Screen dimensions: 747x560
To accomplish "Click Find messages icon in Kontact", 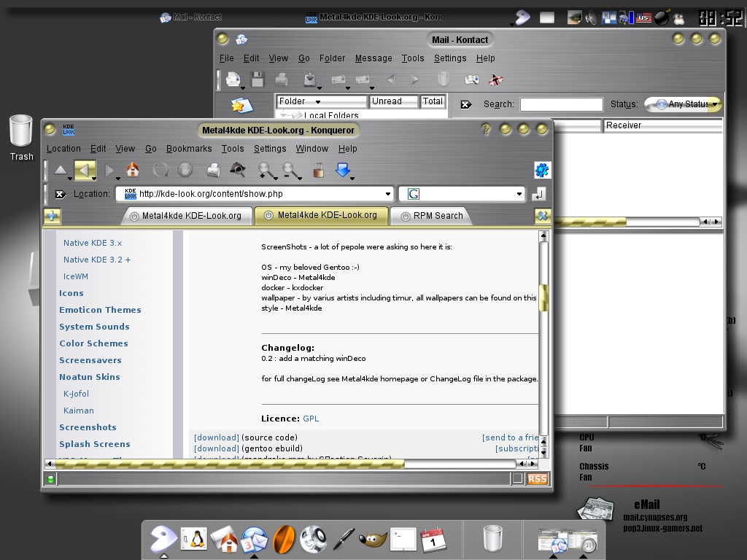I will coord(472,79).
